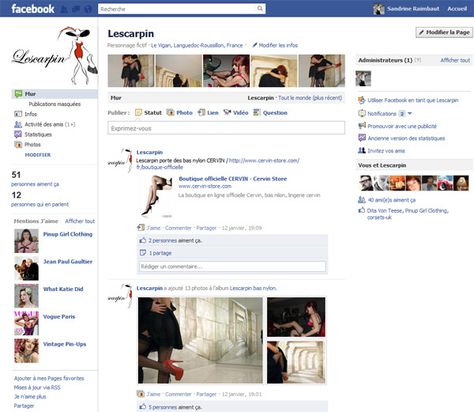Click Ajouter à mes Pages favorites
The height and width of the screenshot is (412, 474).
[49, 378]
